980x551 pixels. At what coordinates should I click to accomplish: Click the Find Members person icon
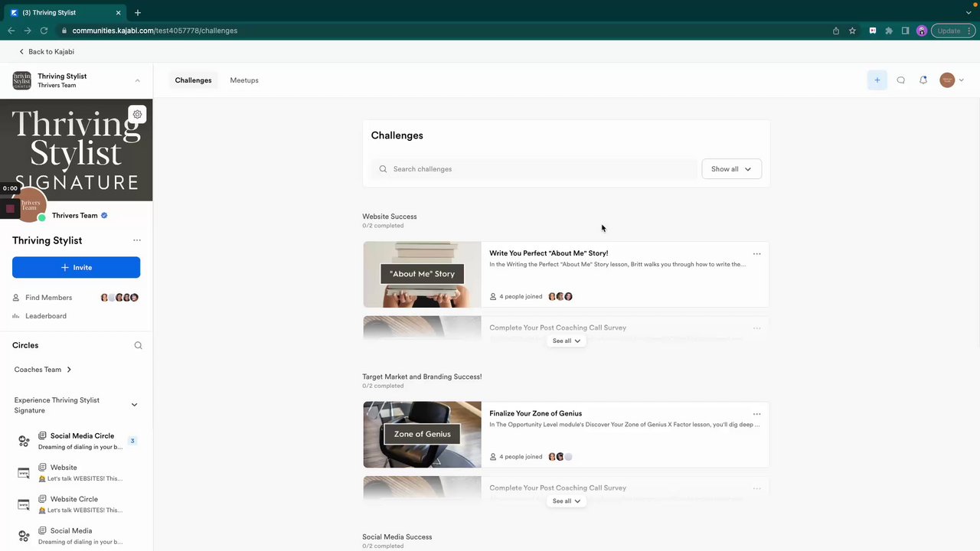pyautogui.click(x=16, y=298)
